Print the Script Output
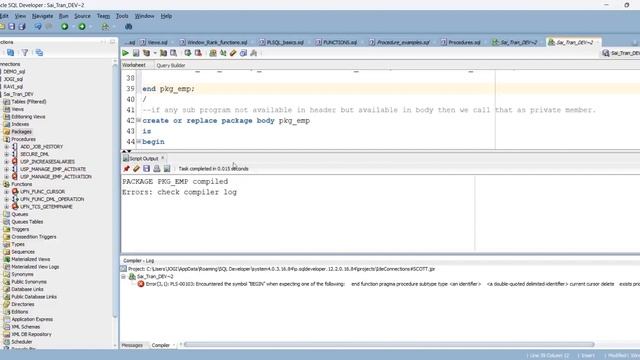Screen dimensions: 640x360 coord(156,169)
